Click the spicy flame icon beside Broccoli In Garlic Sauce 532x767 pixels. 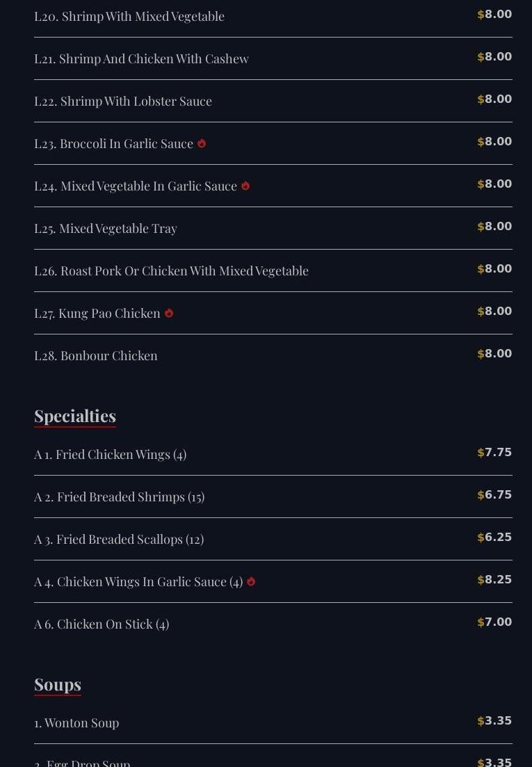tap(202, 143)
